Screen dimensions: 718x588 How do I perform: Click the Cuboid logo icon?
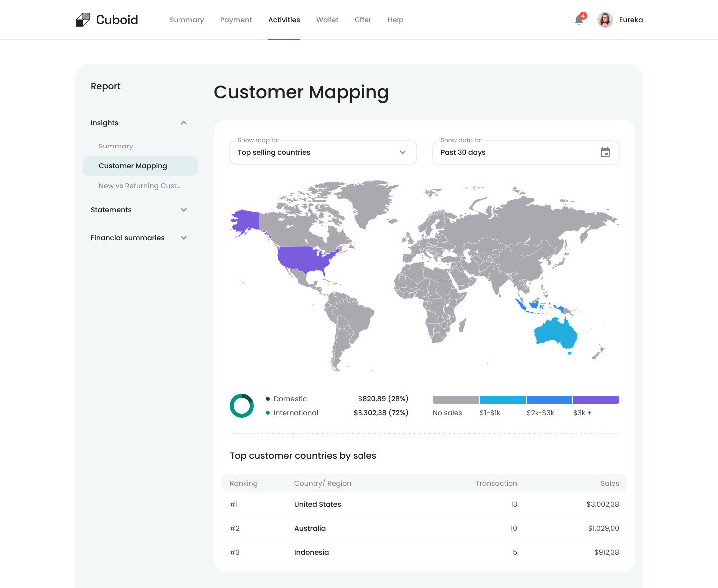point(83,19)
